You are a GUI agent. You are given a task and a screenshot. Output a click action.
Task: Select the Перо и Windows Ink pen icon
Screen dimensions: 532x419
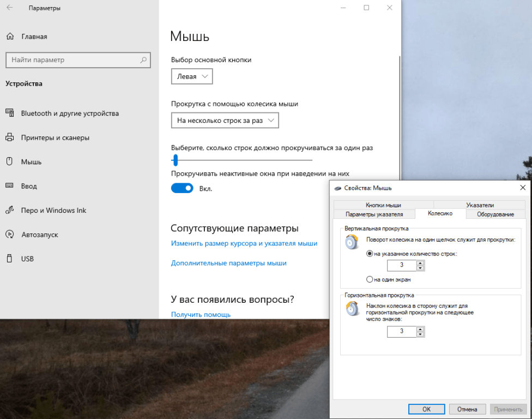[9, 210]
